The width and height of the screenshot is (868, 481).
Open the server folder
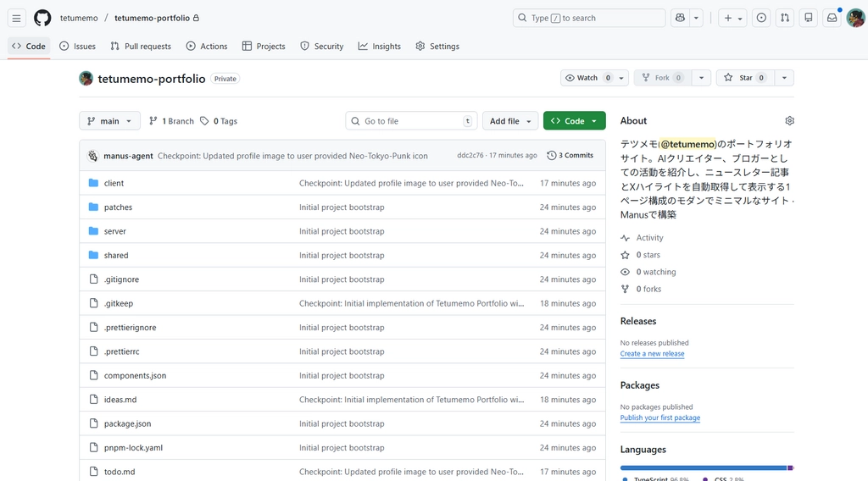[114, 231]
